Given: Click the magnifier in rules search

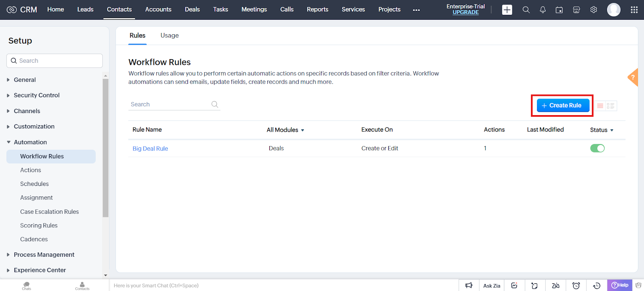Looking at the screenshot, I should tap(215, 104).
